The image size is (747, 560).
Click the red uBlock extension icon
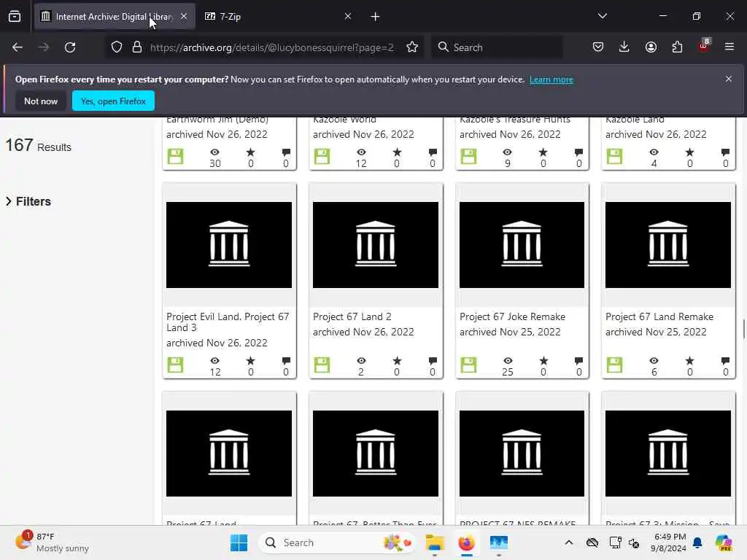pos(704,46)
